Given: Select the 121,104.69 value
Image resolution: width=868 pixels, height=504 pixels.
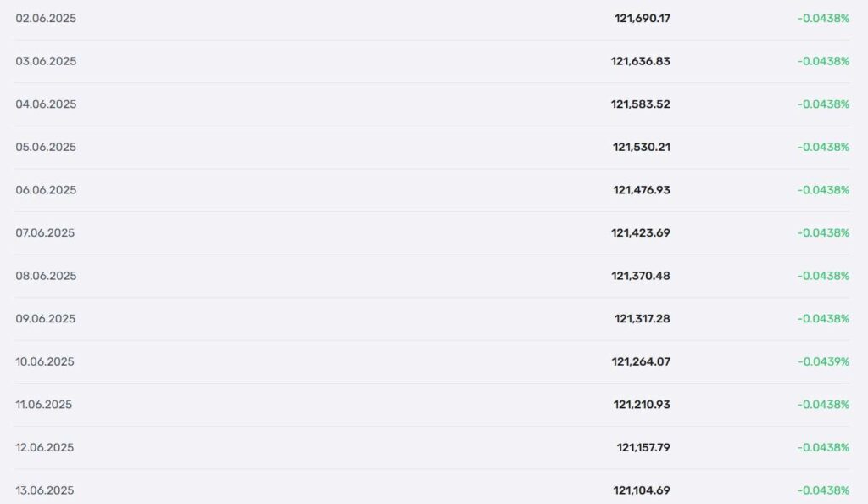Looking at the screenshot, I should [x=642, y=490].
